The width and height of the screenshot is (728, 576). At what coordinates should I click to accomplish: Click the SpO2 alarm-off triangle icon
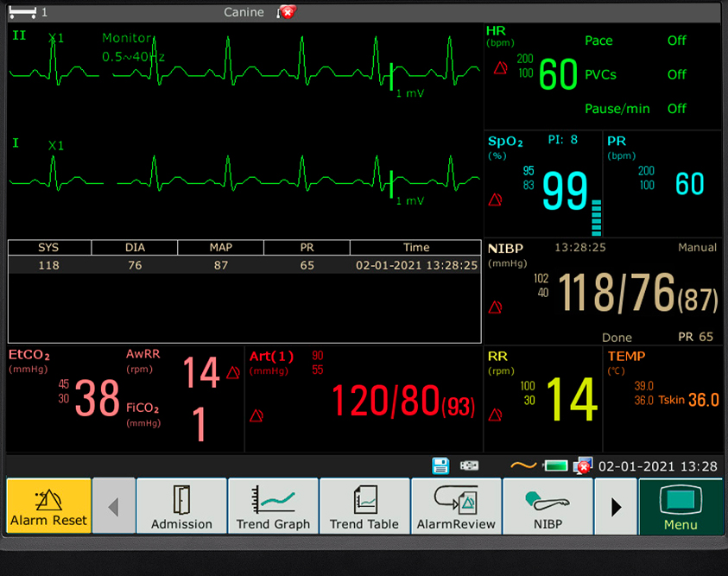(x=495, y=200)
